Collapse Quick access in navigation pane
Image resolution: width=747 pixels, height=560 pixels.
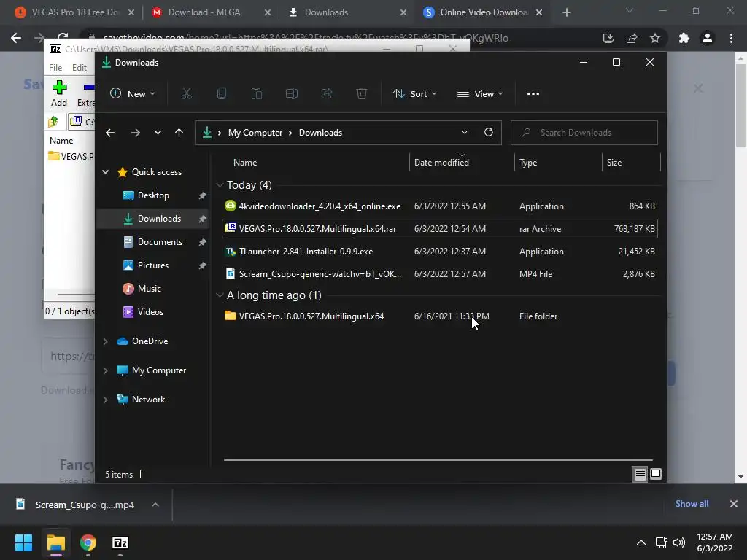105,172
